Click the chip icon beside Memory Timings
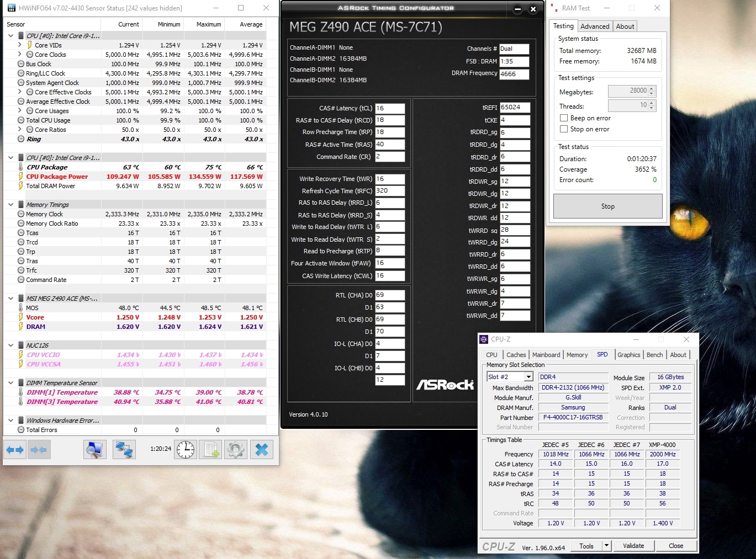Screen dimensions: 756x559 21,205
